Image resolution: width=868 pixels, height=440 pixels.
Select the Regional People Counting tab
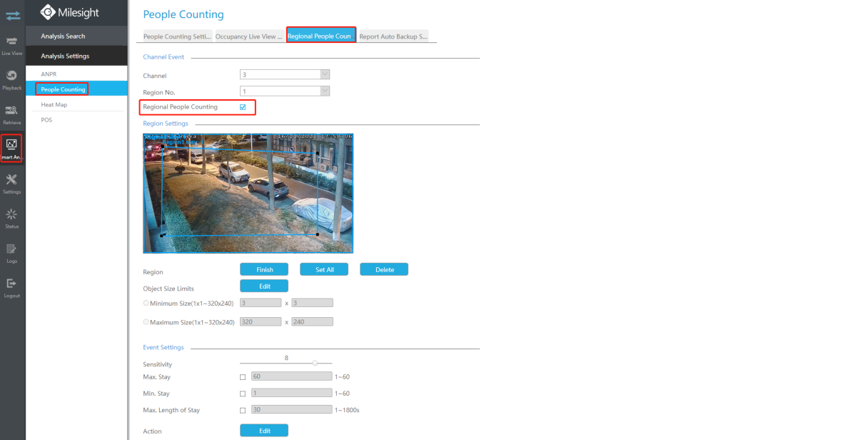[321, 36]
